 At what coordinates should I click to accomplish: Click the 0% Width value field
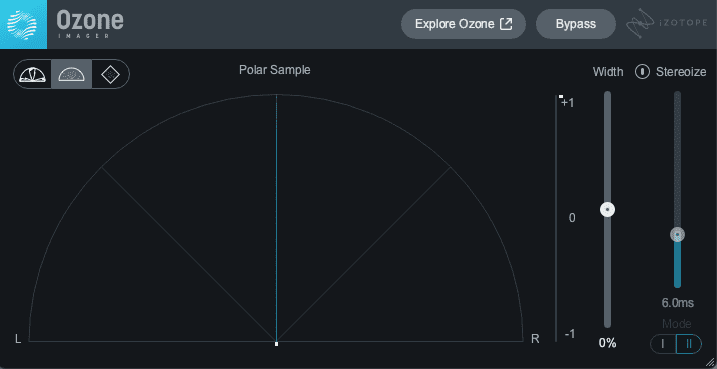607,343
